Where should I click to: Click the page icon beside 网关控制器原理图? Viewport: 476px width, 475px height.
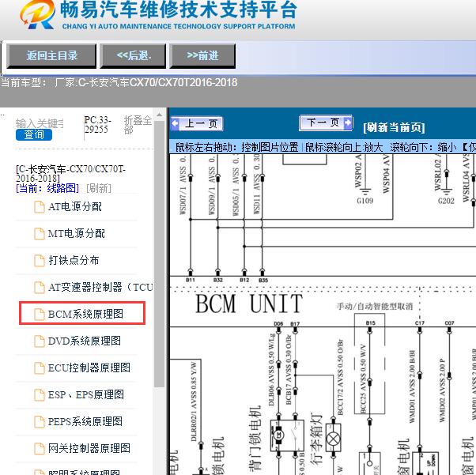[40, 448]
